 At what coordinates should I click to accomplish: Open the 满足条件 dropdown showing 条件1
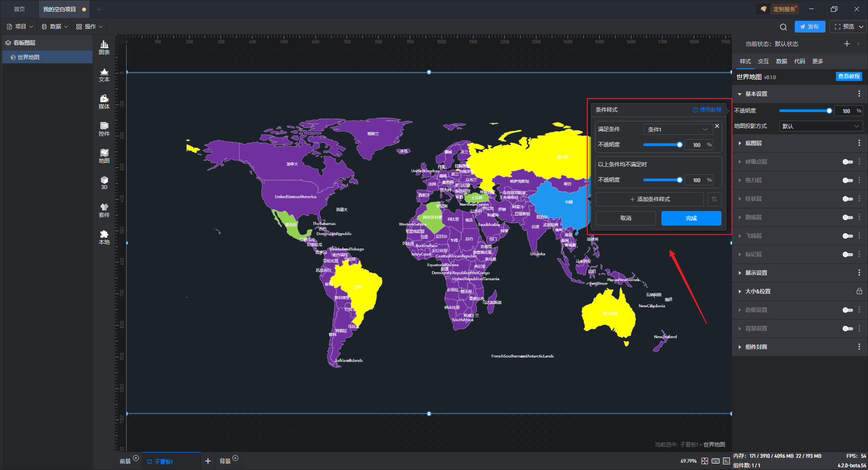click(x=677, y=130)
